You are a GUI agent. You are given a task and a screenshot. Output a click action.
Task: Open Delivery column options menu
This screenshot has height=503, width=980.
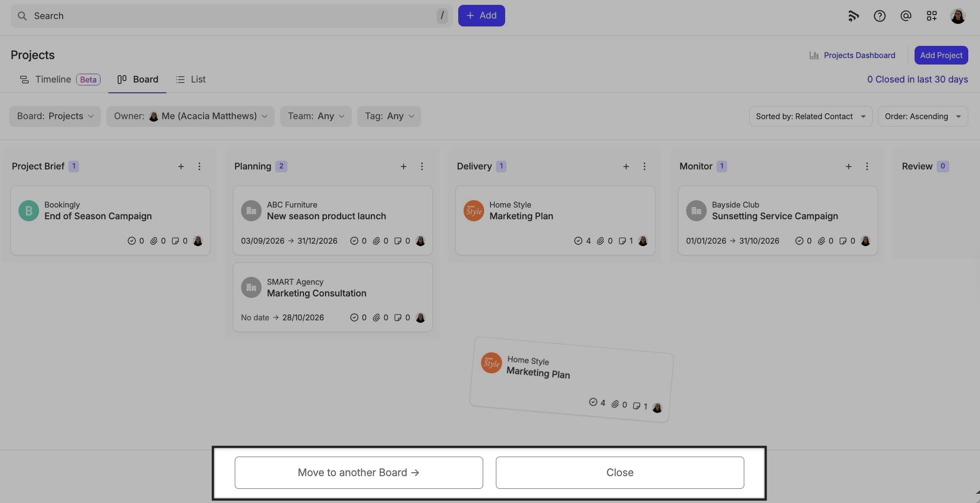click(x=644, y=167)
